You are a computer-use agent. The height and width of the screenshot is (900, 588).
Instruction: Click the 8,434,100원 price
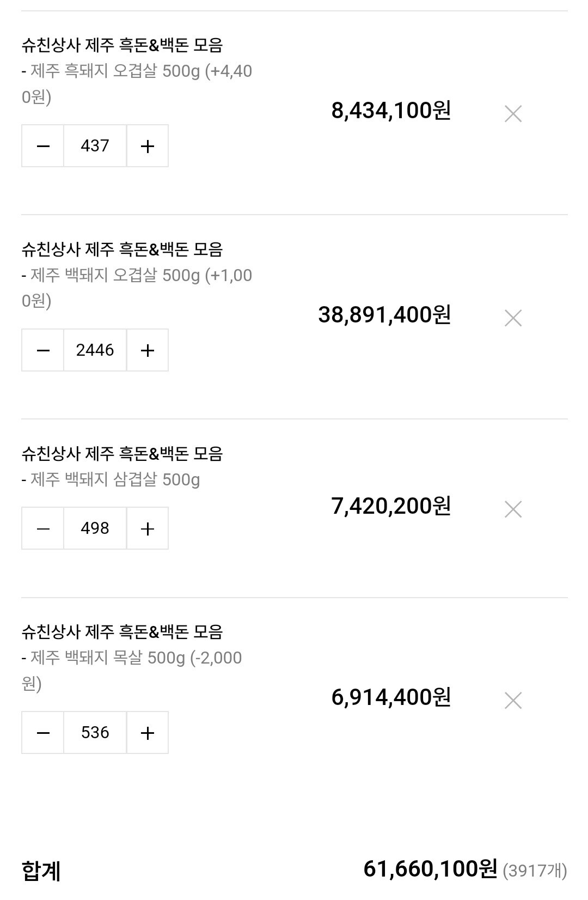coord(391,111)
